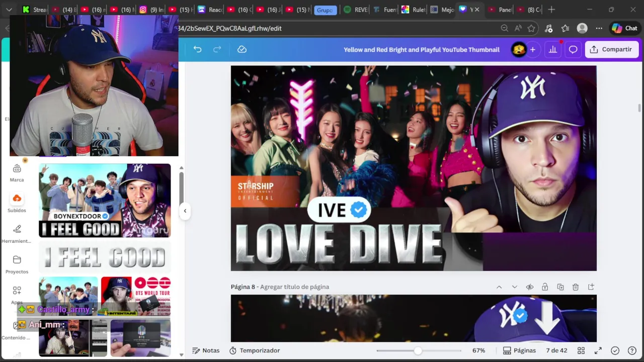Open the Temporizador timer
The image size is (644, 362).
[255, 350]
